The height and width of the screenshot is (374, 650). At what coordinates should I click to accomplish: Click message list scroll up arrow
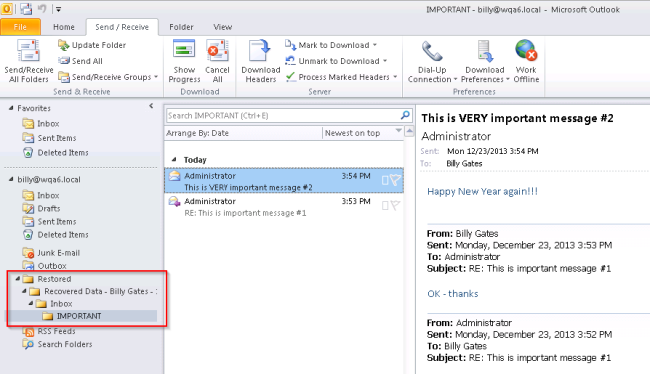409,131
